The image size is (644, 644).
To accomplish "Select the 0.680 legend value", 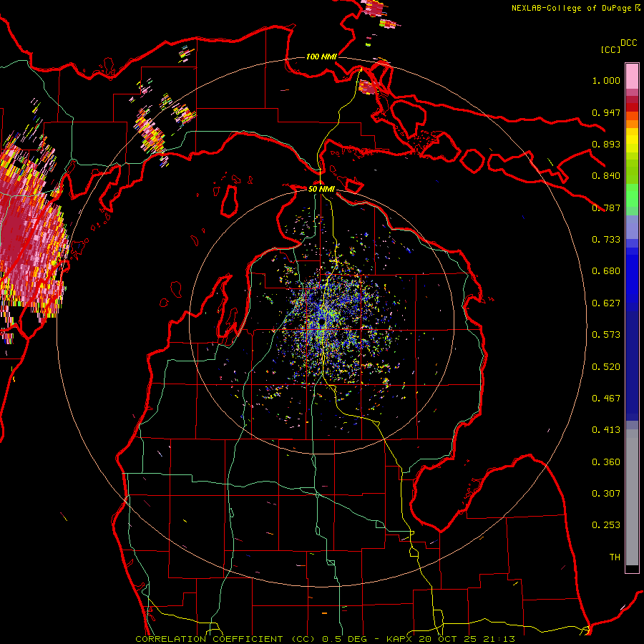I will 606,271.
